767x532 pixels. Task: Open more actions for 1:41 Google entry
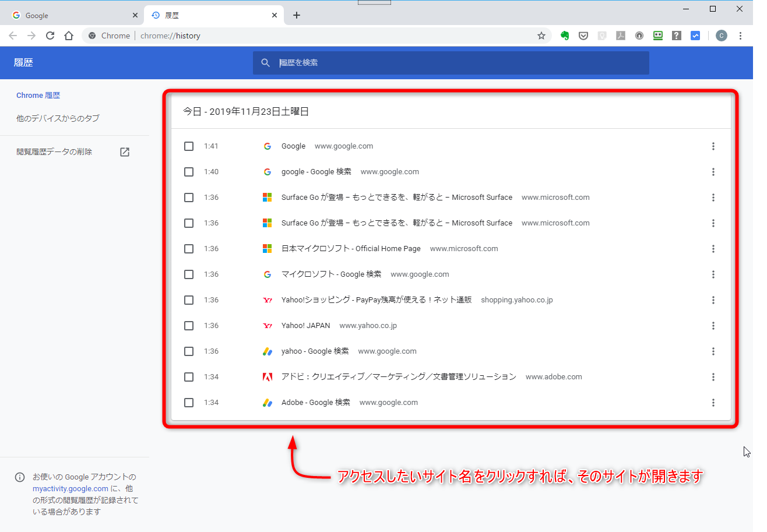pyautogui.click(x=713, y=146)
